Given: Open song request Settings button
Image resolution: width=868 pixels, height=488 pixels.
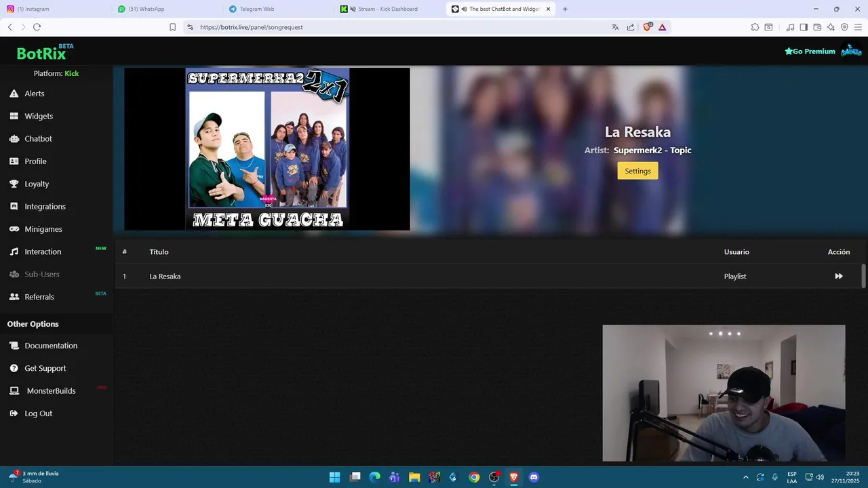Looking at the screenshot, I should point(637,171).
